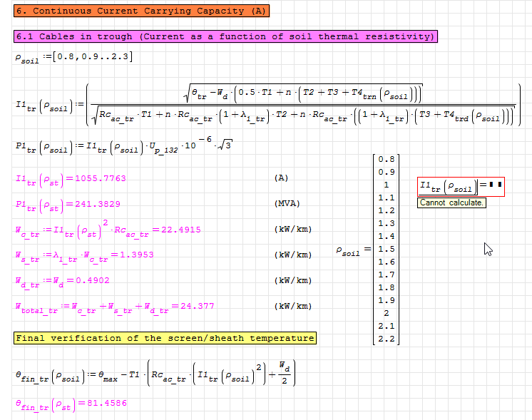The image size is (532, 420).
Task: Click the 'Cannot calculate.' error tooltip
Action: (452, 203)
